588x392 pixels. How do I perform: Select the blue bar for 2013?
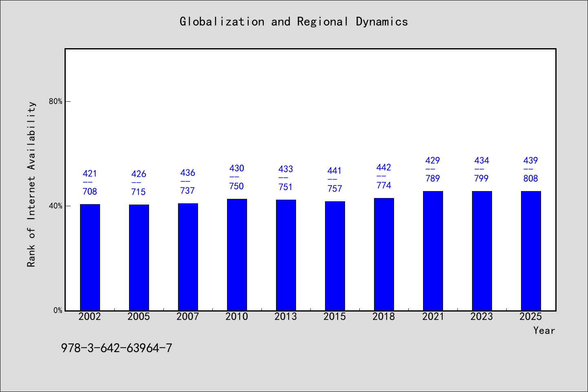[x=286, y=255]
